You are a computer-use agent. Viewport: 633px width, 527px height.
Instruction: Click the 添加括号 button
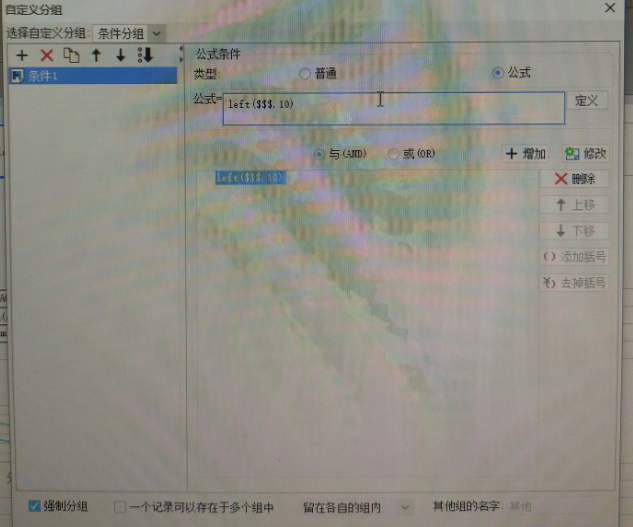point(574,257)
